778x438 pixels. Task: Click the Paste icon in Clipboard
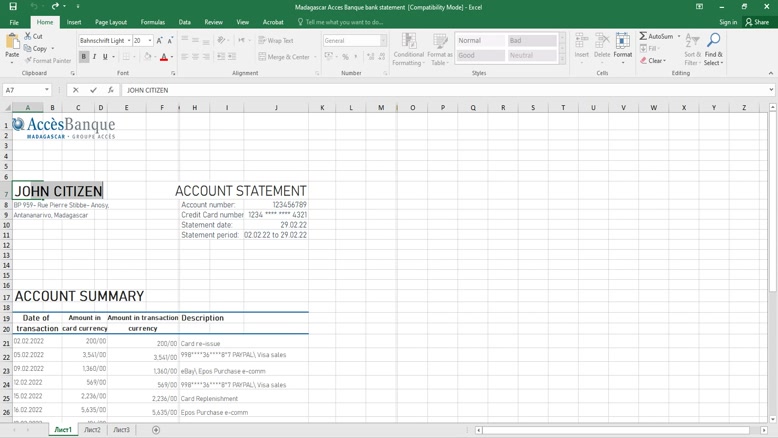pos(12,44)
